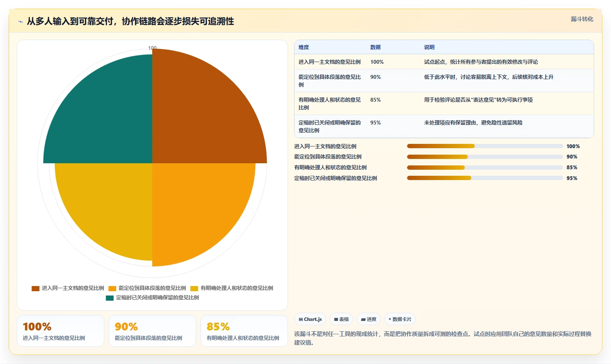Open the 90% data card

click(152, 331)
